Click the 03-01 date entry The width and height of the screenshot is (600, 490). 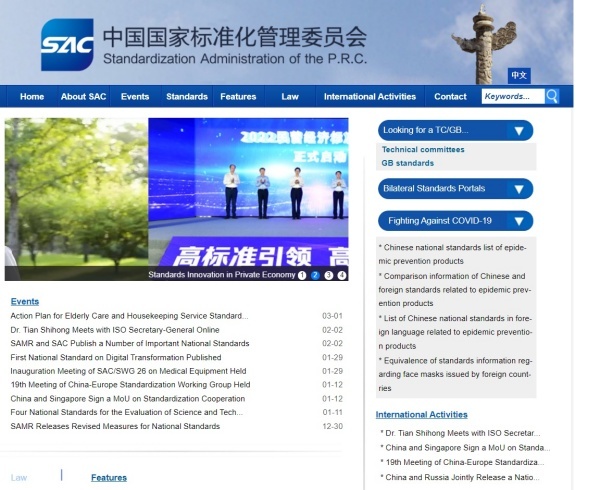tap(332, 316)
